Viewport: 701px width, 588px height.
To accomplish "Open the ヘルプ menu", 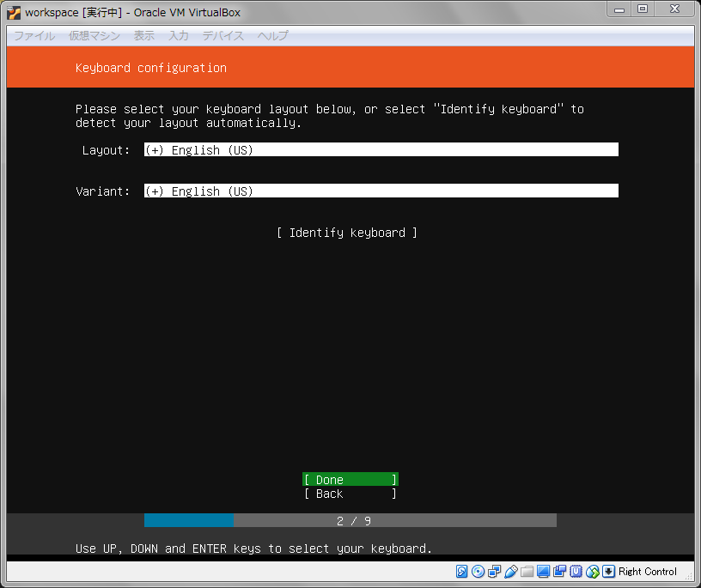I will [272, 36].
